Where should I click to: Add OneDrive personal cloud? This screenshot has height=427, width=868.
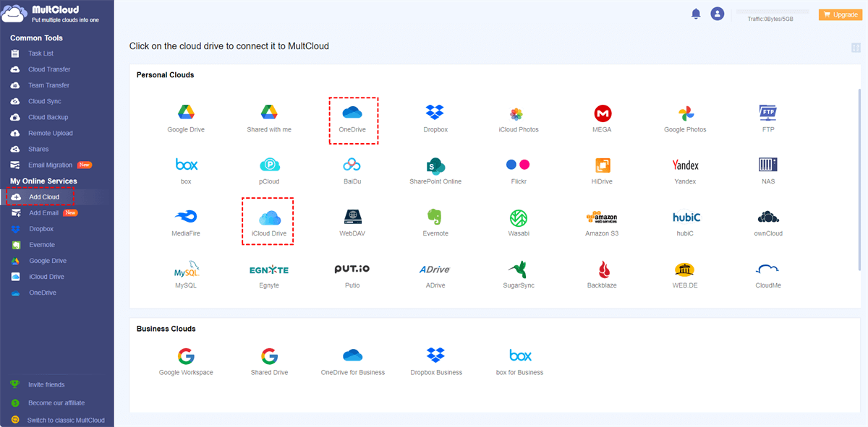coord(352,119)
